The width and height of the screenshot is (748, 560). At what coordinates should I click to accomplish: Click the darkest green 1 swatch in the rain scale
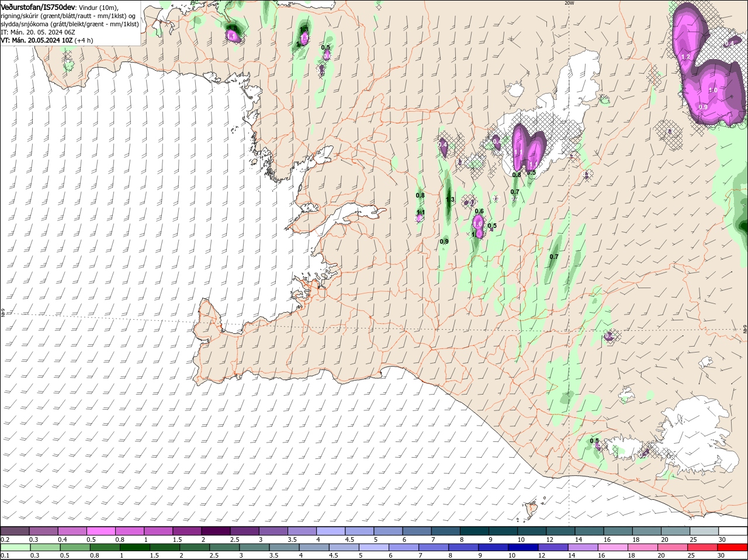click(136, 547)
